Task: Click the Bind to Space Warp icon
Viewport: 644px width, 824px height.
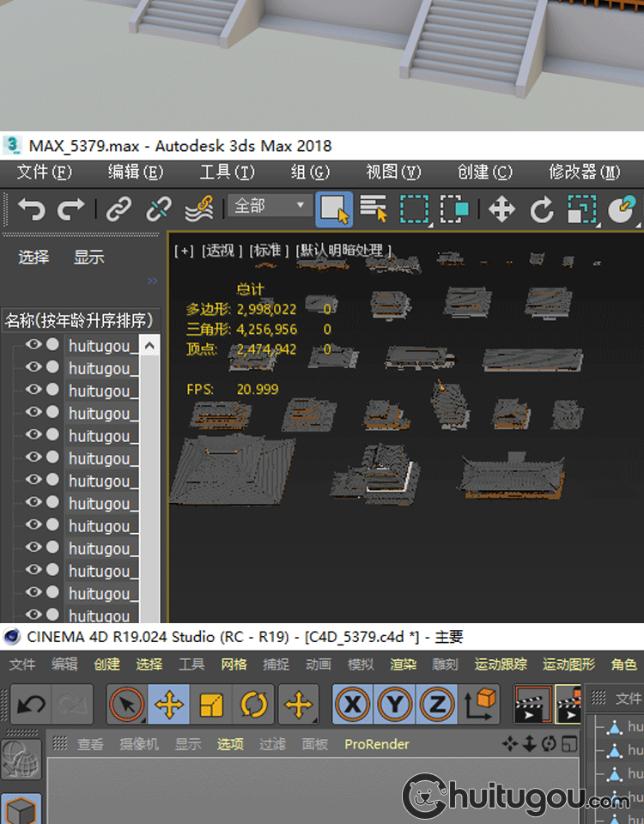Action: coord(199,209)
